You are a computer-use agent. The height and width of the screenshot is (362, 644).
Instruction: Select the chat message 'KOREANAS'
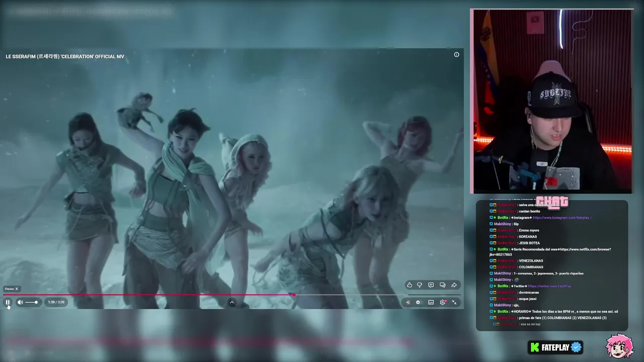(x=528, y=237)
